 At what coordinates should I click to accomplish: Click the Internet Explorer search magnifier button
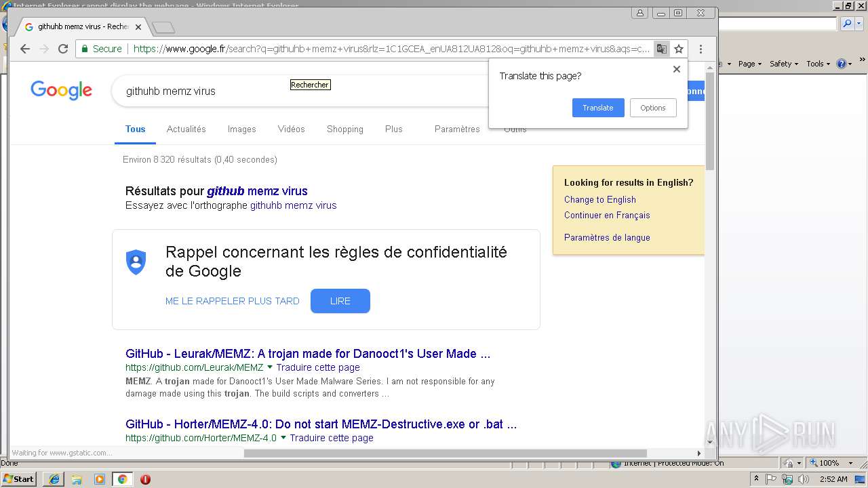click(847, 24)
